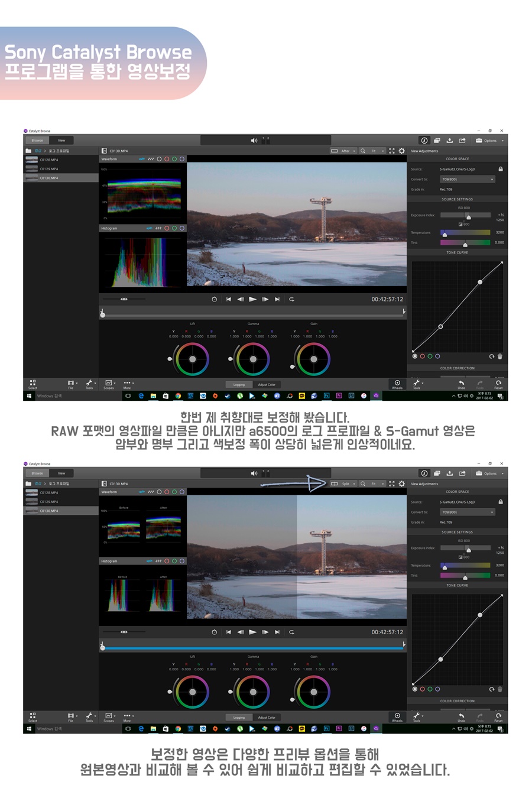Viewport: 532px width, 798px height.
Task: Step to previous frame in lower screenshot
Action: (240, 632)
